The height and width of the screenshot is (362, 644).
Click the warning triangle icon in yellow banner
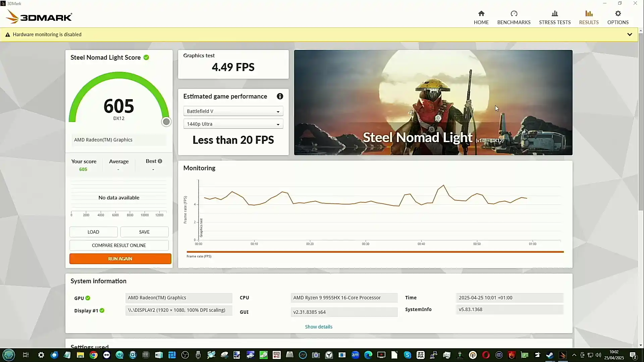pos(8,35)
